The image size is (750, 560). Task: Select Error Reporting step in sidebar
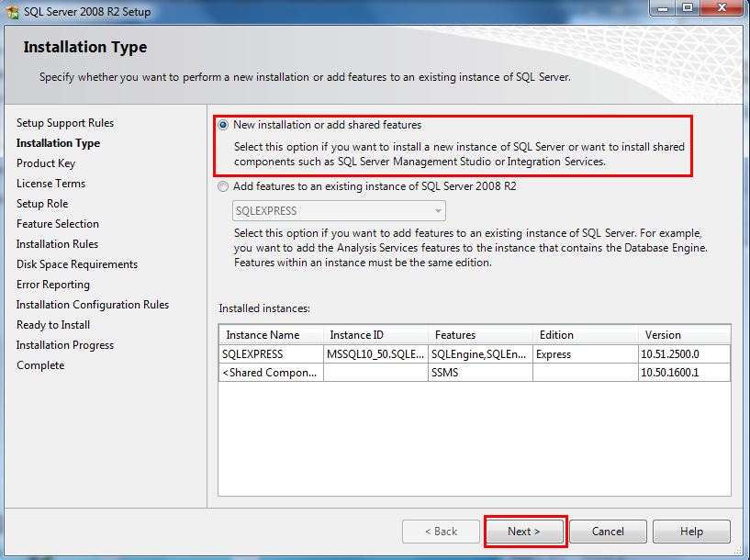coord(53,285)
